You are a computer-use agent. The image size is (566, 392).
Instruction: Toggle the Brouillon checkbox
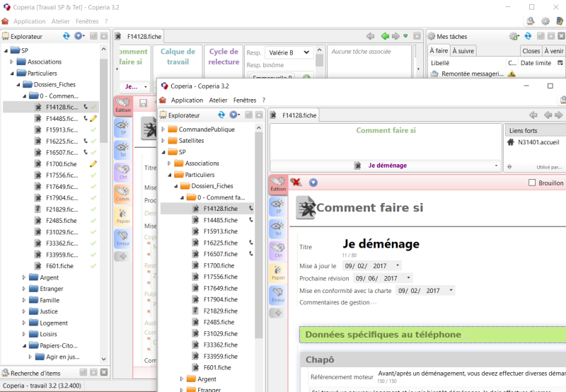tap(532, 183)
